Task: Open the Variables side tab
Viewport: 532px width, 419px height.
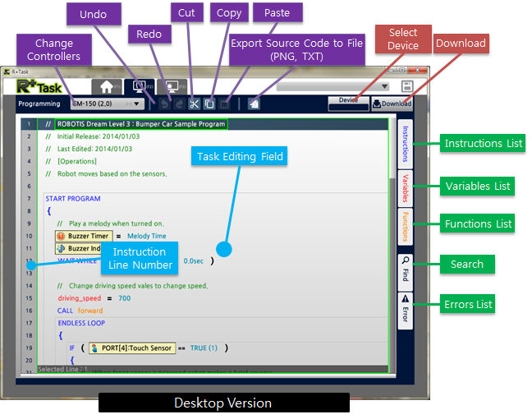Action: coord(405,188)
